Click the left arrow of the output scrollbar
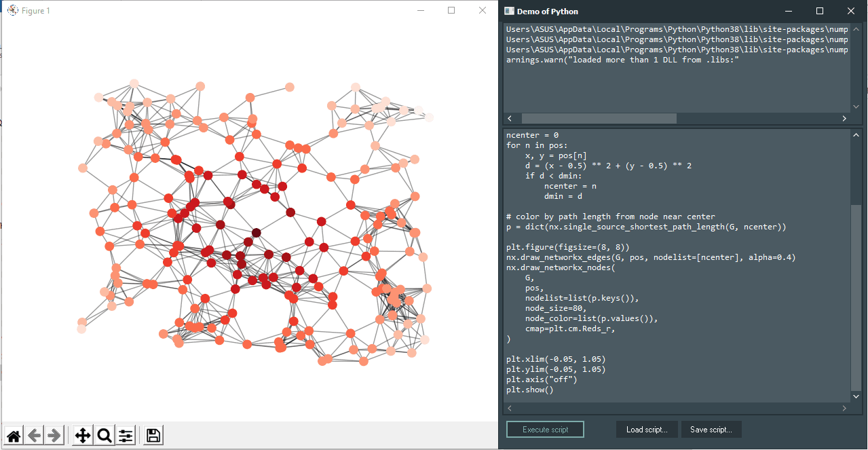Viewport: 868px width, 450px height. [510, 118]
